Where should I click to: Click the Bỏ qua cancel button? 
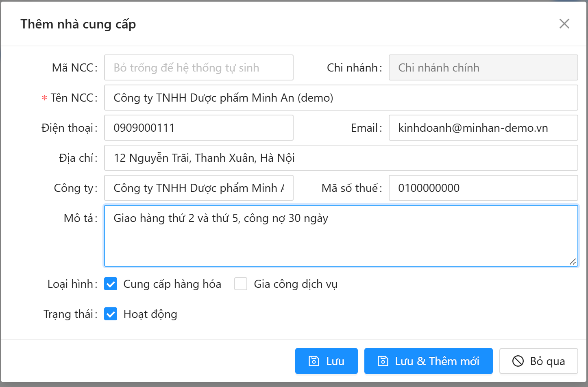538,361
